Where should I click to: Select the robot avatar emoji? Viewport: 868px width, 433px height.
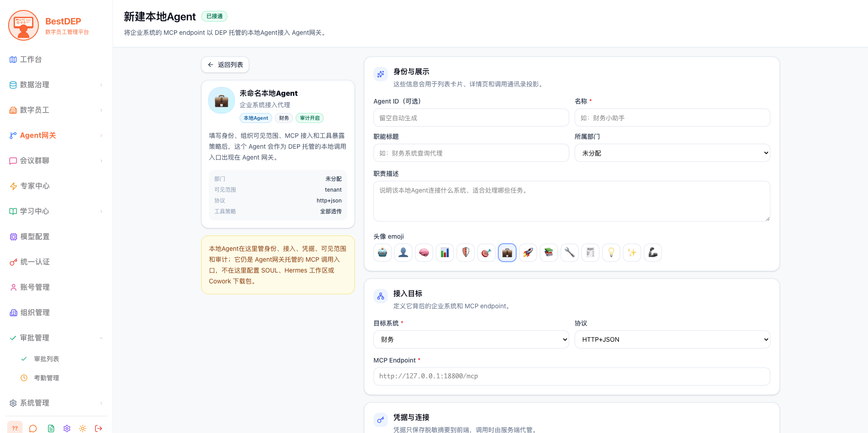coord(382,253)
